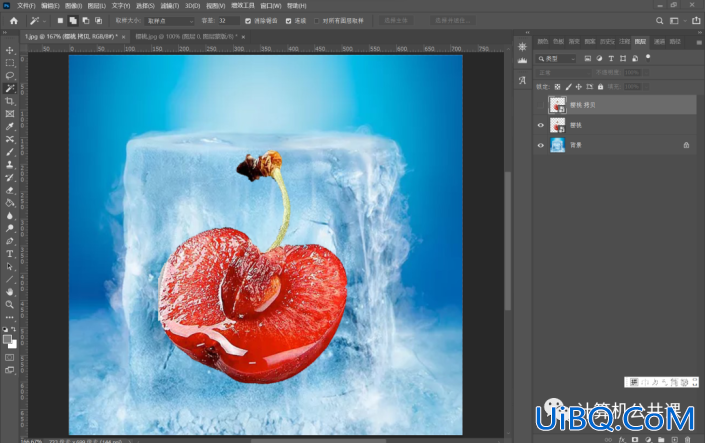Open the Share icon at top right
This screenshot has width=705, height=443.
696,21
